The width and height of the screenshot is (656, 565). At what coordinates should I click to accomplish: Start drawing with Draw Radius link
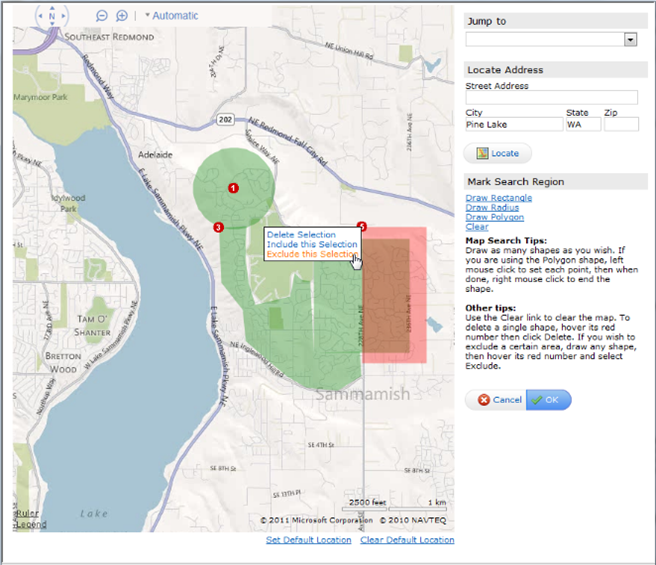(492, 208)
